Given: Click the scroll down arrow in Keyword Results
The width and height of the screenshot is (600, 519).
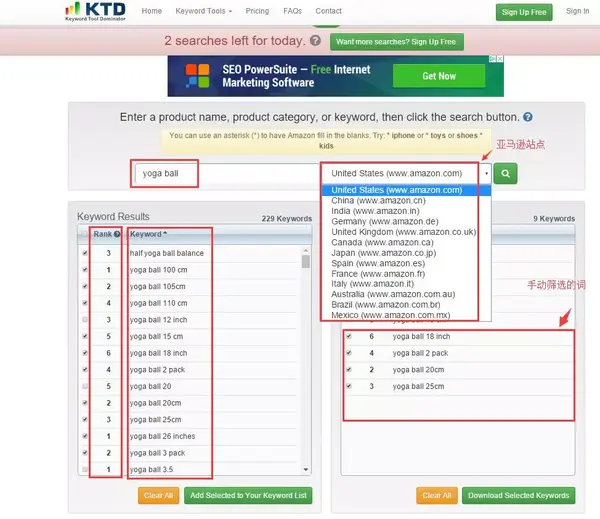Looking at the screenshot, I should (306, 469).
